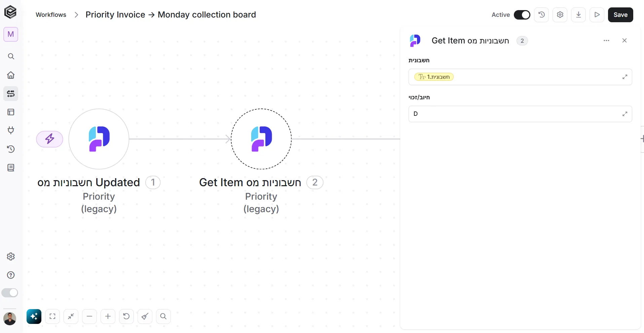Go to Home in the sidebar
The image size is (644, 333).
coord(11,75)
